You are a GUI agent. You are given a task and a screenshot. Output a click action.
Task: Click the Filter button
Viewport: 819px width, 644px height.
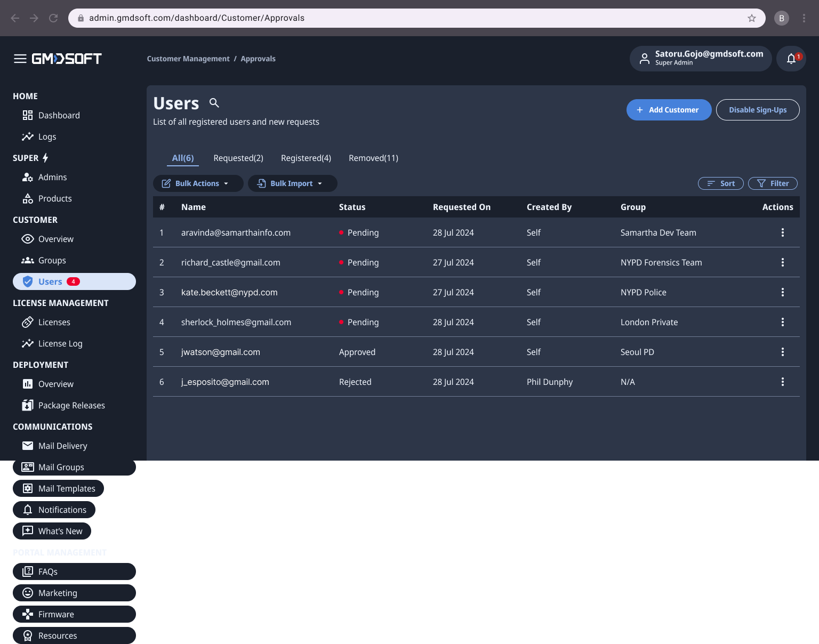click(773, 183)
